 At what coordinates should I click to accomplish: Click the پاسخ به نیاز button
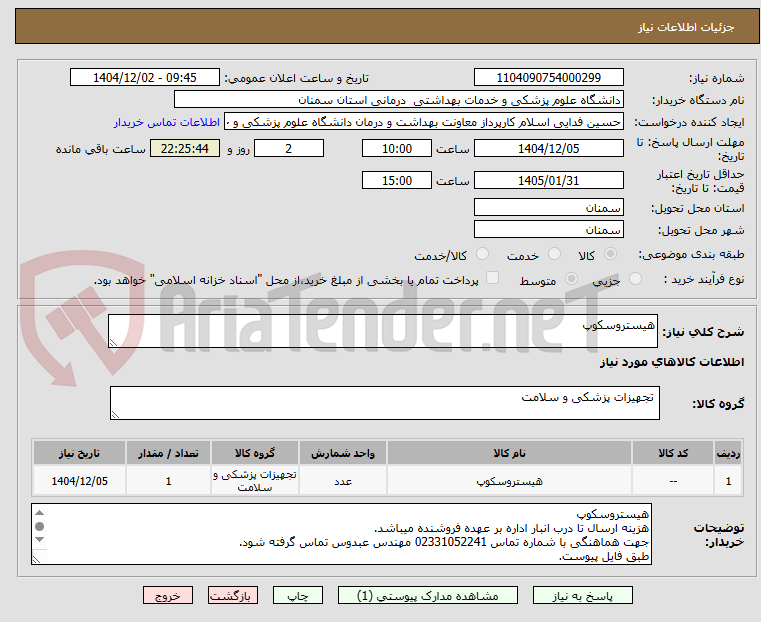click(582, 595)
